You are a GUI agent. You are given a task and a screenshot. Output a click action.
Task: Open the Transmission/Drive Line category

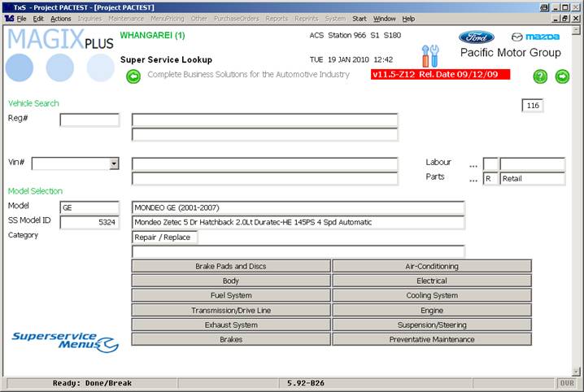231,310
